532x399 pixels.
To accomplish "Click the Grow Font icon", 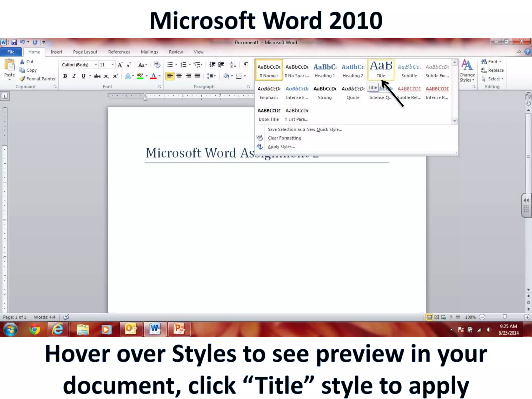I will tap(120, 65).
